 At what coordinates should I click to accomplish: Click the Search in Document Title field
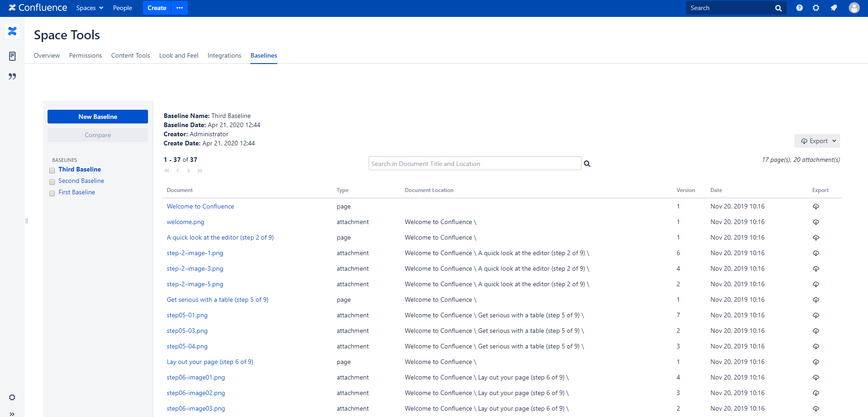point(474,164)
